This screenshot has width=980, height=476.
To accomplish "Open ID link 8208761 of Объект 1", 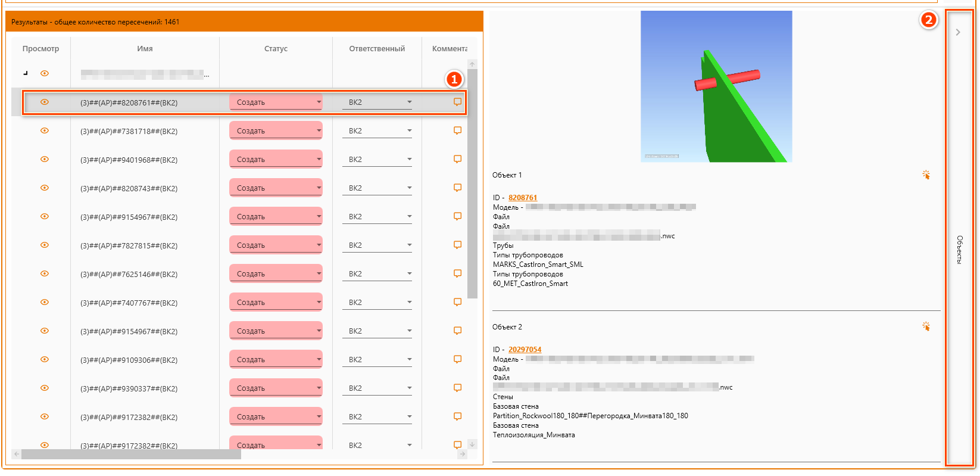I will point(522,198).
